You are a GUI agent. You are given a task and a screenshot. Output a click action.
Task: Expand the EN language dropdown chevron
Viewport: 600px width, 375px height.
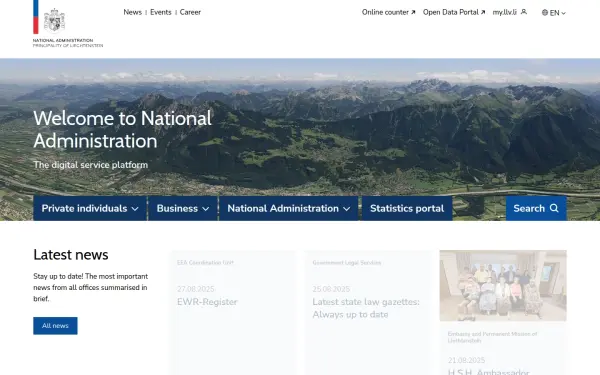[x=563, y=13]
